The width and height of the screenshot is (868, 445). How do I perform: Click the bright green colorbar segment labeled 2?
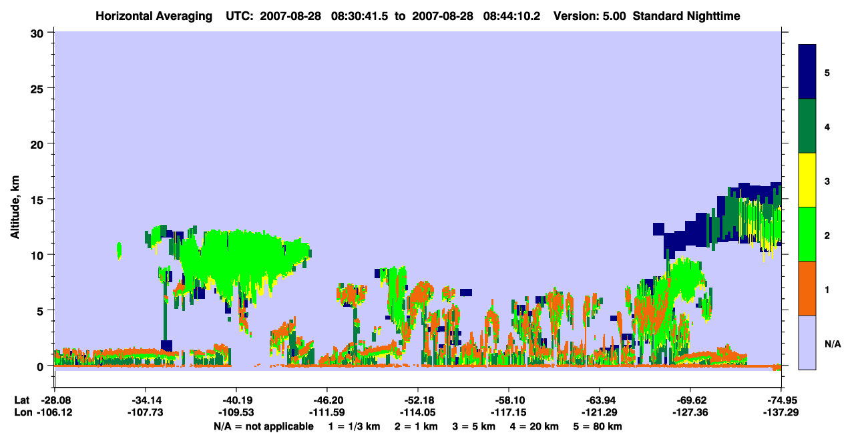click(807, 234)
